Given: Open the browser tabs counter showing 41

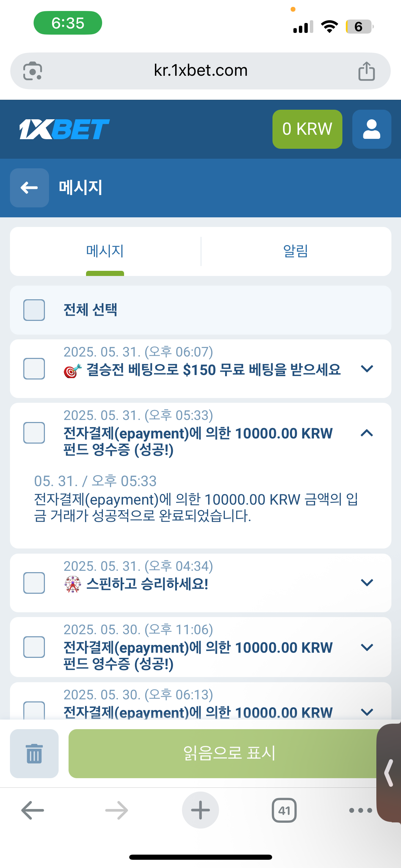Looking at the screenshot, I should pos(284,810).
